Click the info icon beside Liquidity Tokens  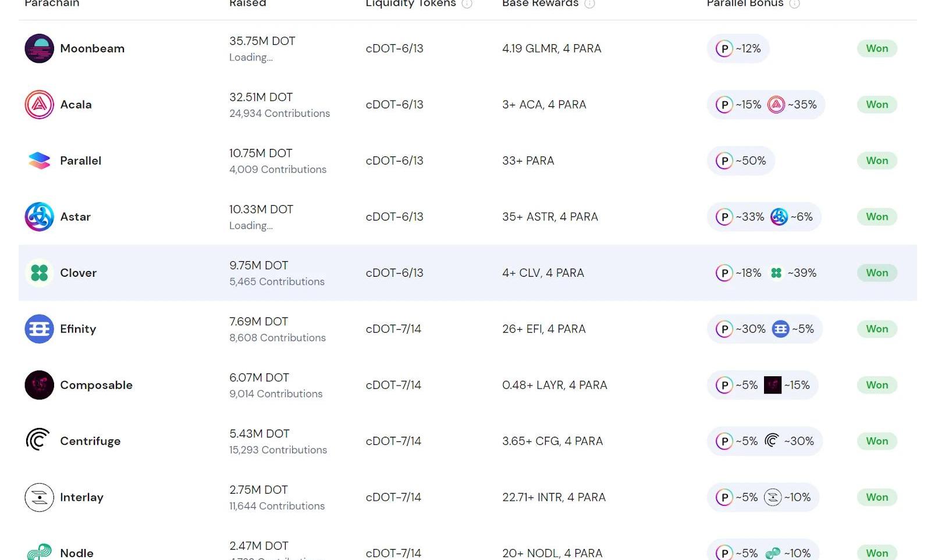click(467, 3)
